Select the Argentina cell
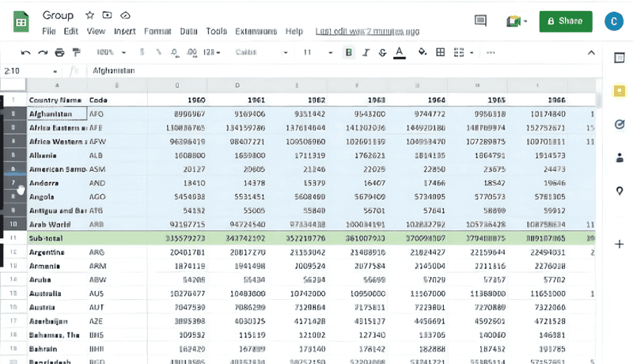 pyautogui.click(x=57, y=252)
